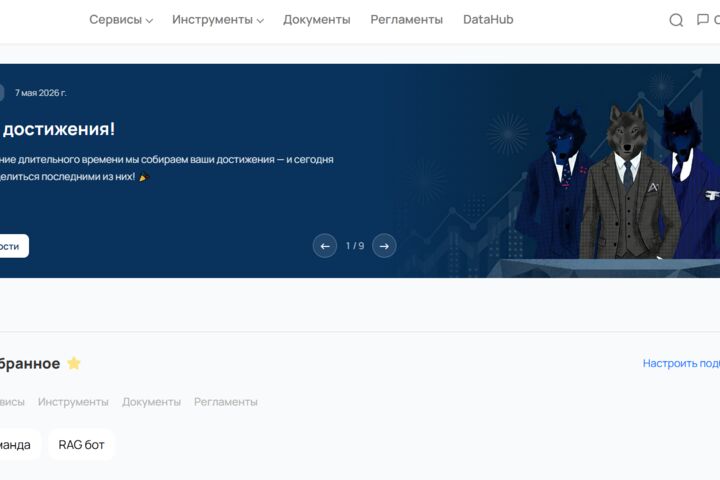
Task: Open Документы in top navigation
Action: pyautogui.click(x=316, y=20)
